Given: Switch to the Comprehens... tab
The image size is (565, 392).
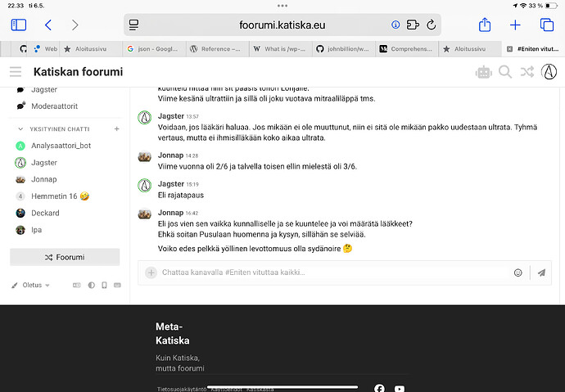Looking at the screenshot, I should (x=406, y=49).
